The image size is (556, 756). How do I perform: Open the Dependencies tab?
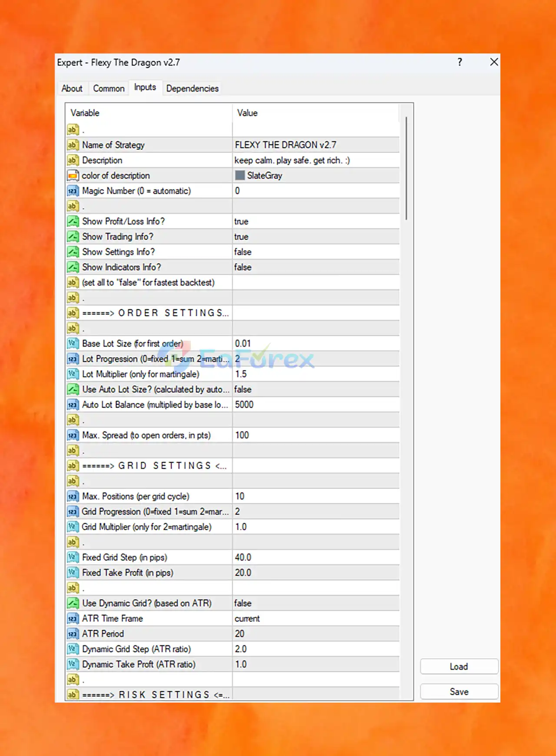pyautogui.click(x=192, y=89)
